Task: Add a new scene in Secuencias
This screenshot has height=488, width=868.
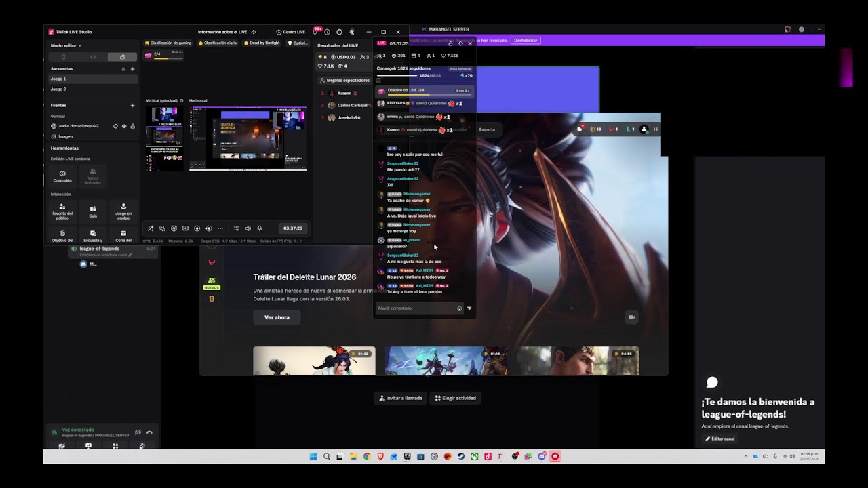Action: click(132, 69)
